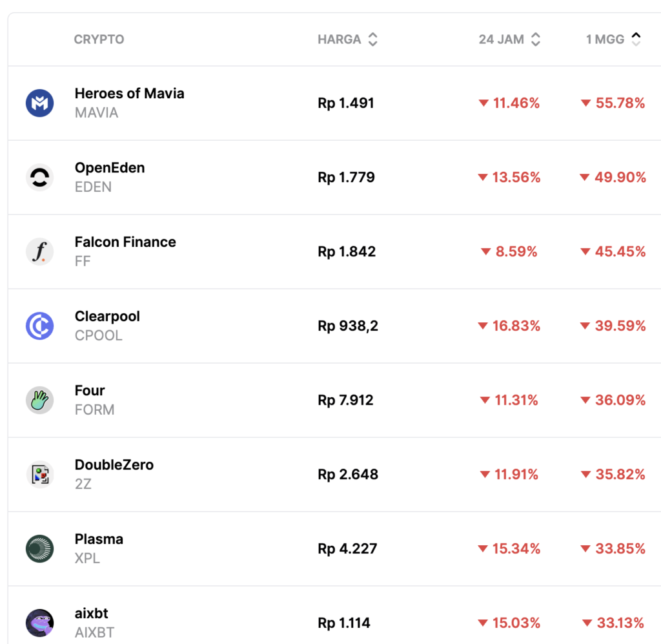Click the OpenEden 49.90% weekly change
This screenshot has width=661, height=644.
tap(613, 178)
